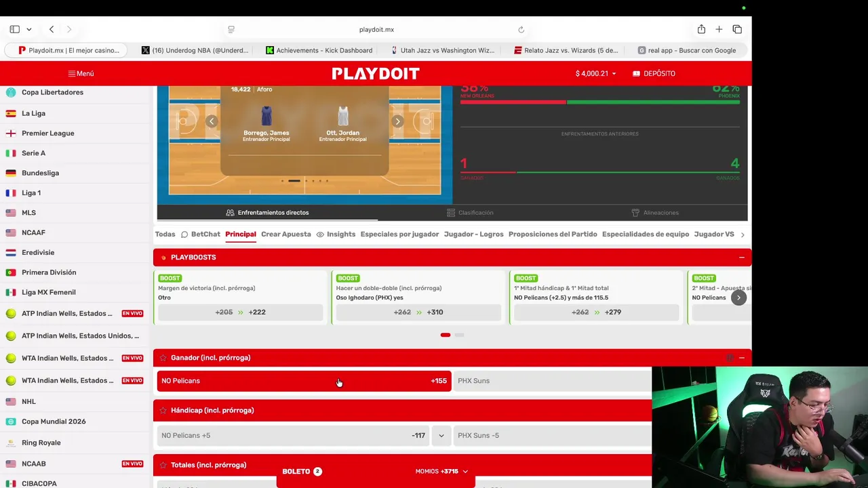Viewport: 868px width, 488px height.
Task: Show next coach card arrow
Action: tap(397, 121)
